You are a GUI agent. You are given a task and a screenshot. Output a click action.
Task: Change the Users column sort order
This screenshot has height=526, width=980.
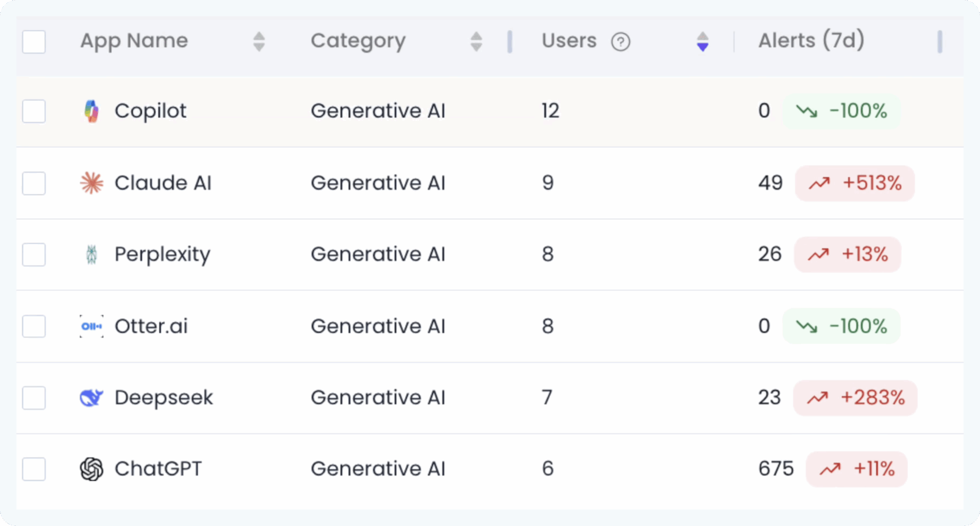[702, 42]
